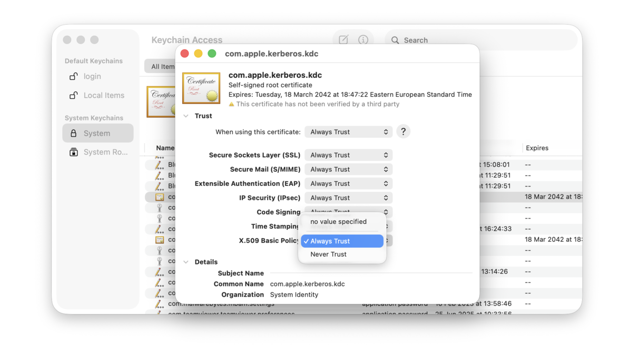The image size is (640, 364).
Task: Click the padlock icon beside Local Items
Action: (x=74, y=95)
